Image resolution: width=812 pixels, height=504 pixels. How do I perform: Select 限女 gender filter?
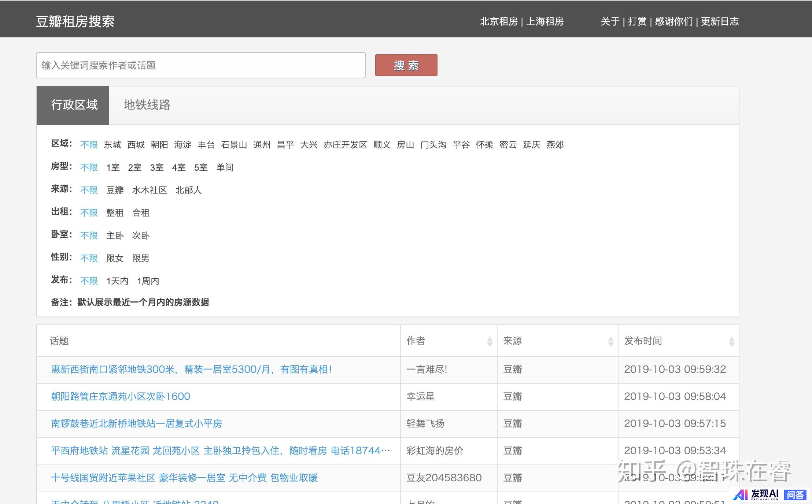coord(115,258)
